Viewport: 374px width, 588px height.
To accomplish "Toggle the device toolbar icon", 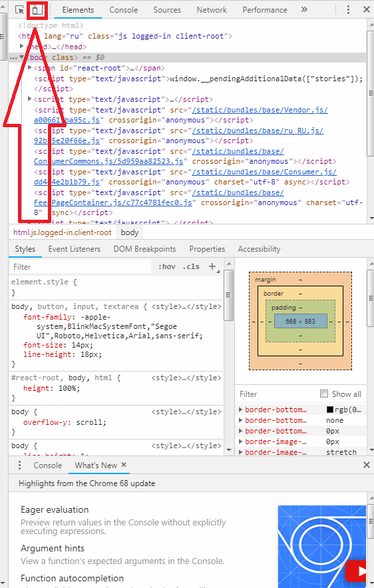I will pos(37,10).
